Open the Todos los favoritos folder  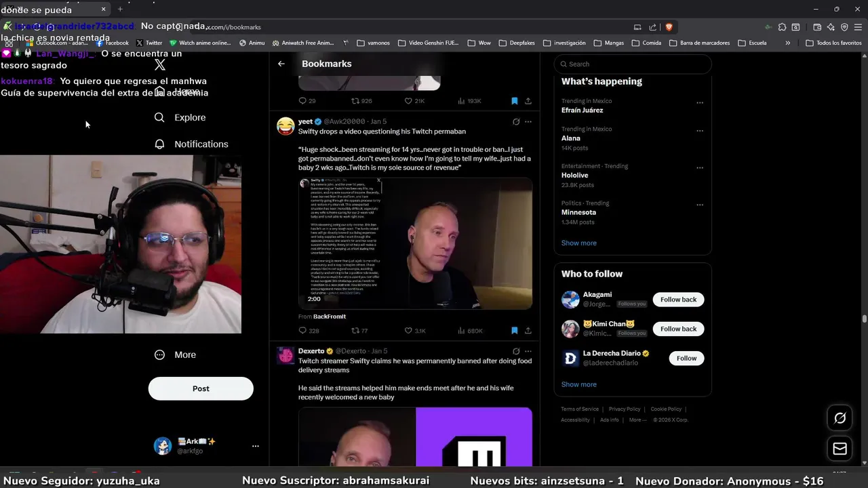[833, 43]
